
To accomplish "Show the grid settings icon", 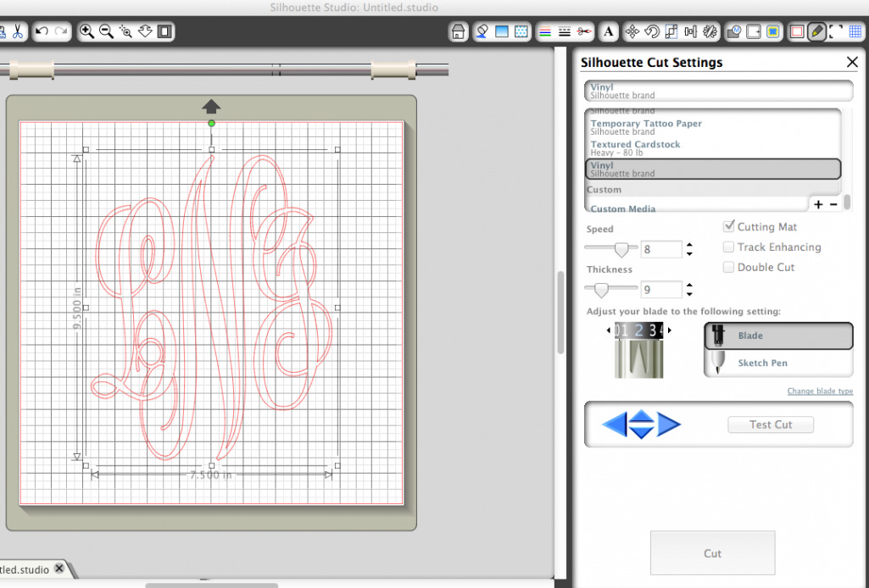I will point(856,31).
